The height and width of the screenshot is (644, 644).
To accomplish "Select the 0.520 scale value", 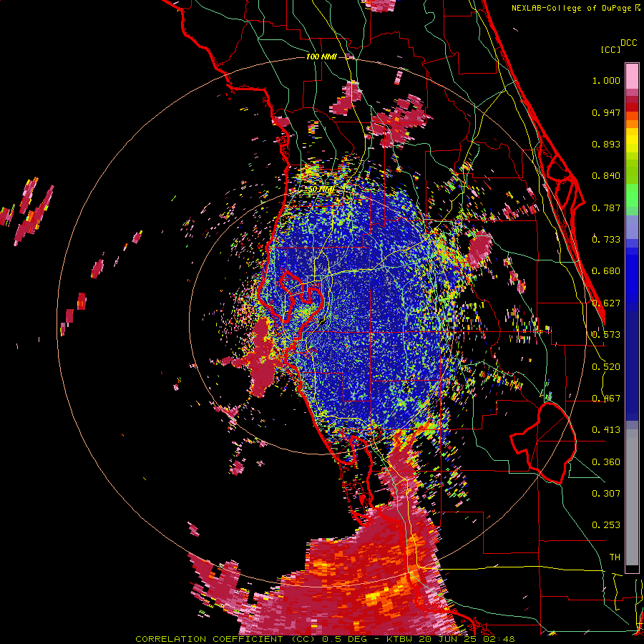I will (x=606, y=367).
